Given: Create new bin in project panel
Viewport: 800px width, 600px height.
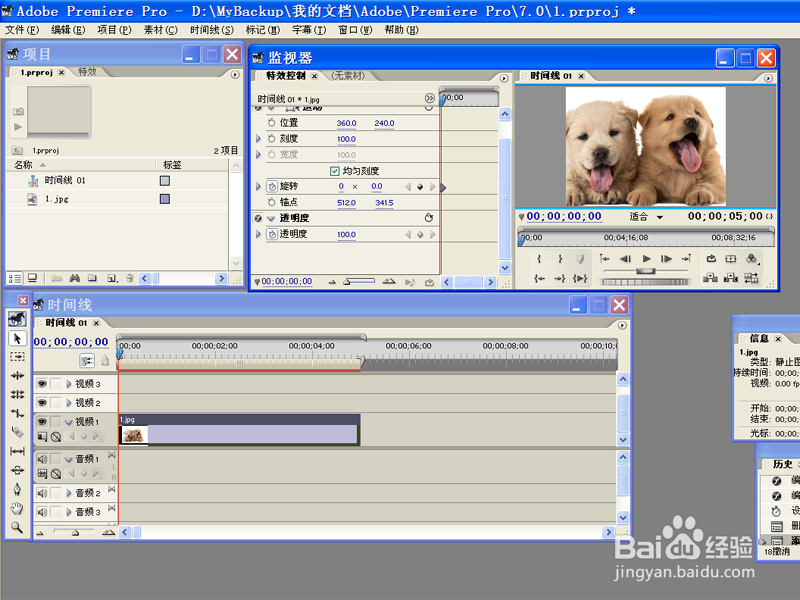Looking at the screenshot, I should tap(92, 278).
